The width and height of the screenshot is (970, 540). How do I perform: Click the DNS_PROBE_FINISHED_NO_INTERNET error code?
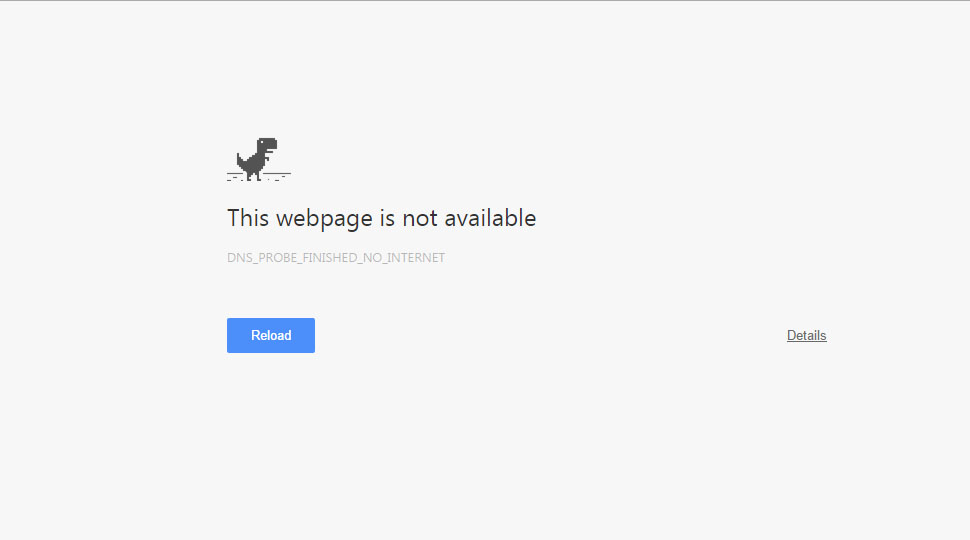pyautogui.click(x=336, y=257)
